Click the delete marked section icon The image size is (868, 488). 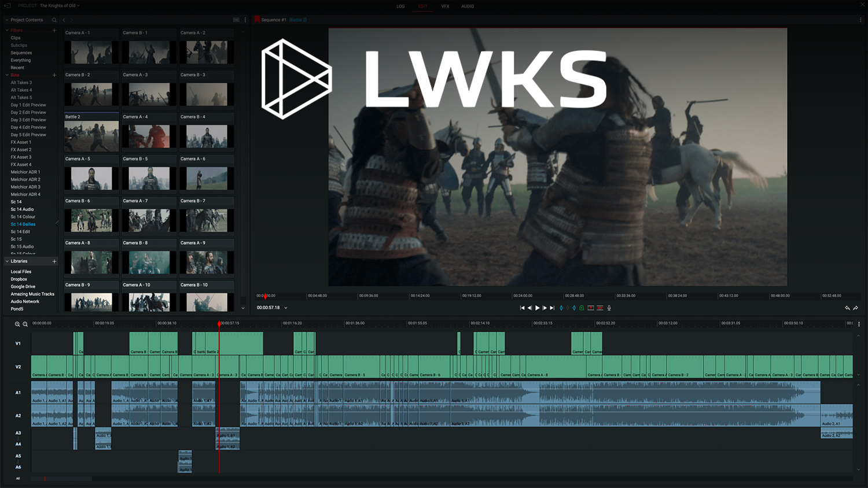pyautogui.click(x=600, y=308)
